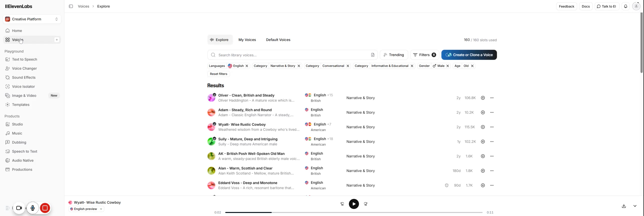Click the download audio icon in player
The image size is (644, 216).
click(624, 206)
